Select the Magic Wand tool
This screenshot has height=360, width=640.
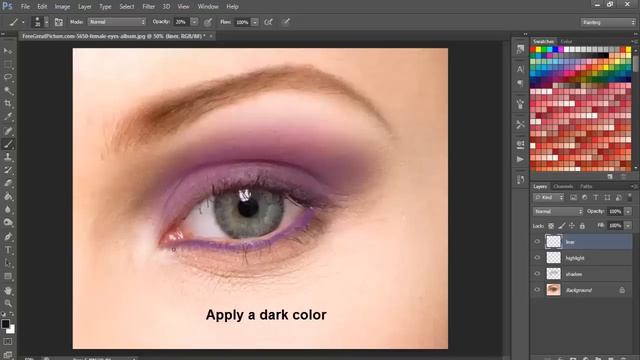[8, 91]
